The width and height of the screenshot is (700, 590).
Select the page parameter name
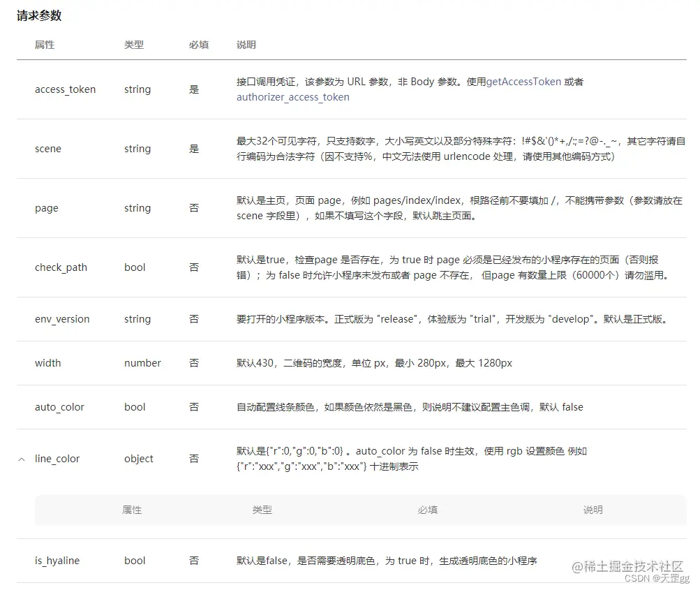pyautogui.click(x=45, y=208)
